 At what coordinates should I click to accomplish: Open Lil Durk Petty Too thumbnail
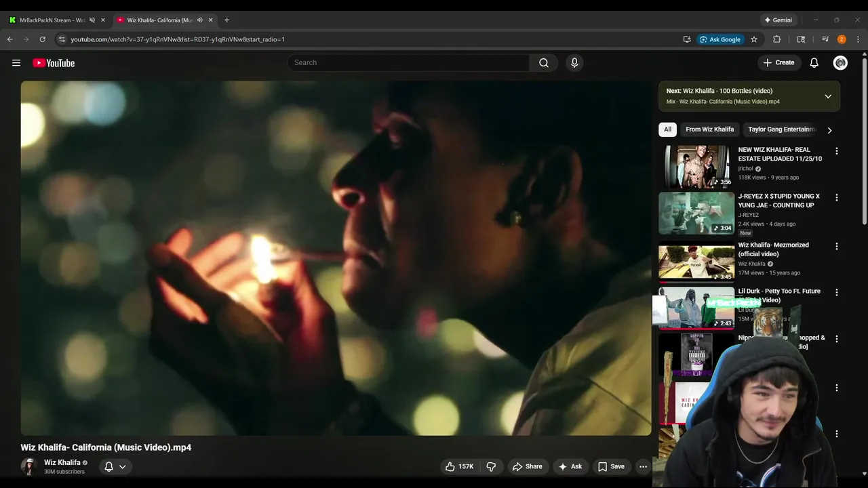[696, 308]
